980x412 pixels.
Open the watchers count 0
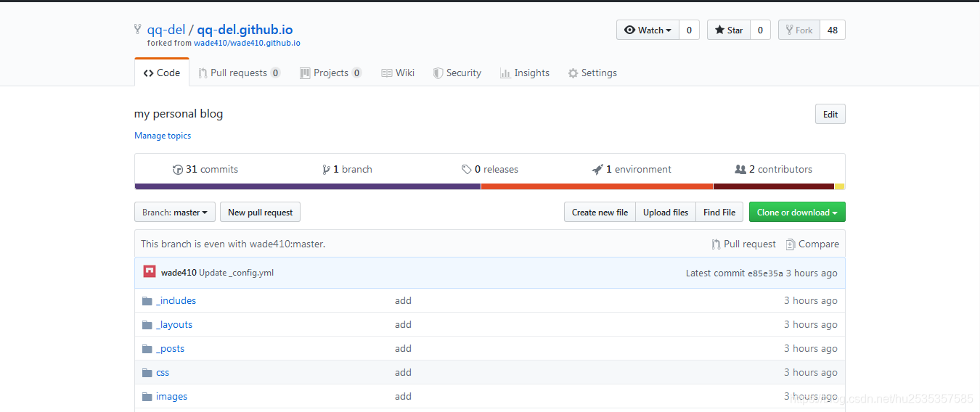click(x=689, y=30)
